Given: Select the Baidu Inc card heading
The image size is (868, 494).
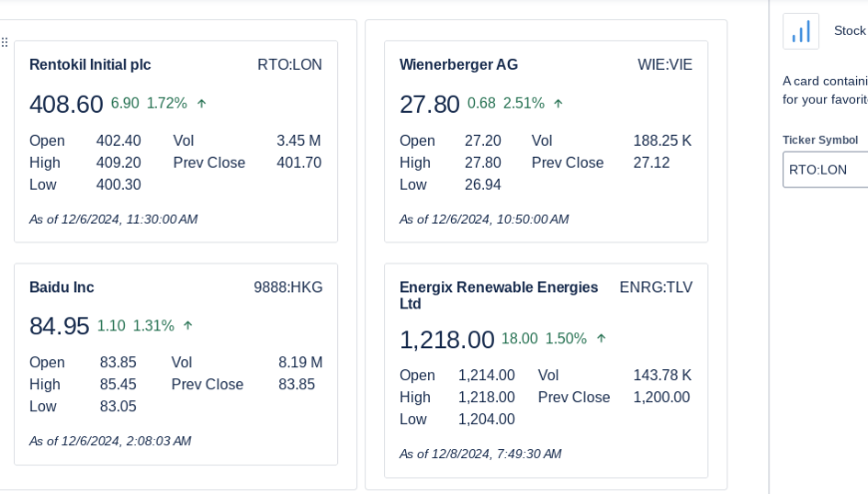Looking at the screenshot, I should (x=62, y=287).
